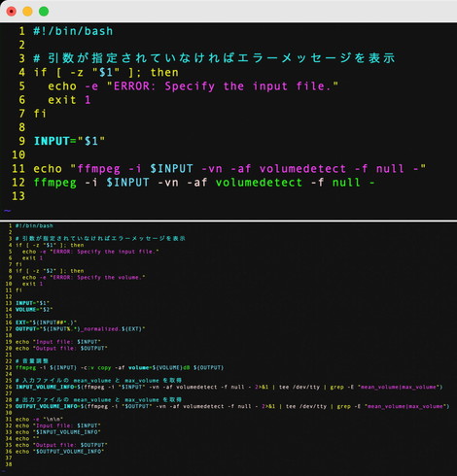Click the divider between the two panes
457x476 pixels.
(228, 221)
